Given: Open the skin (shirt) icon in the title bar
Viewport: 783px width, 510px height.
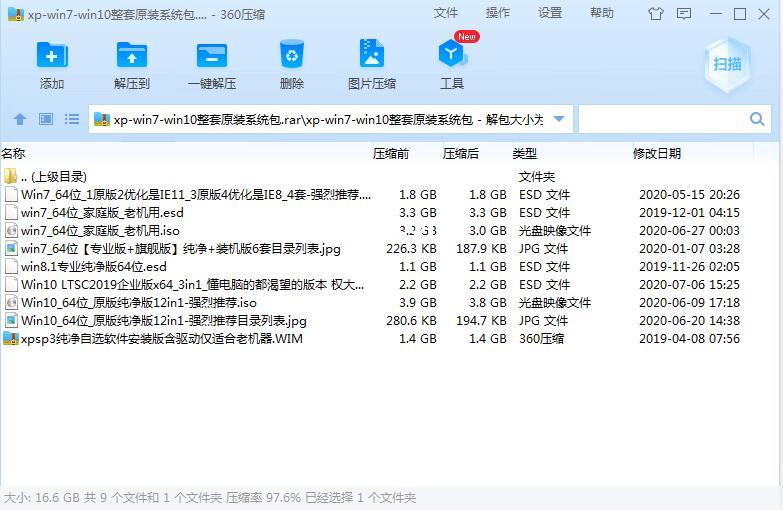Looking at the screenshot, I should click(656, 13).
